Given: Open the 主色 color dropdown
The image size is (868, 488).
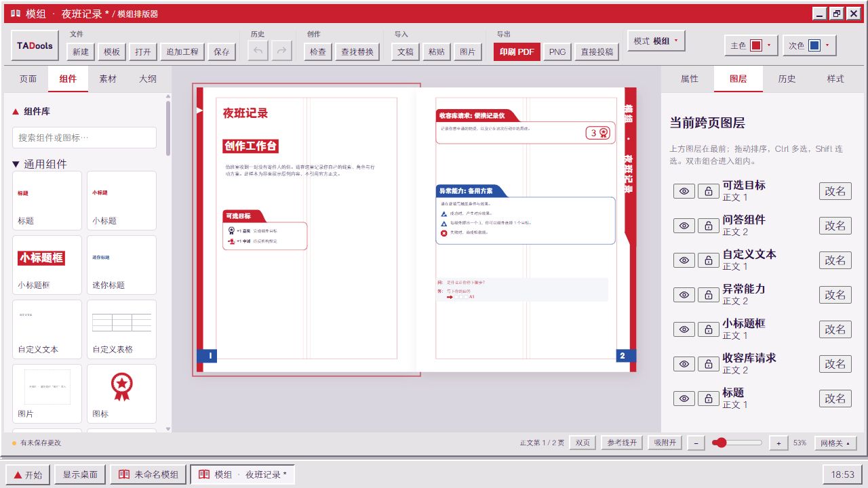Looking at the screenshot, I should (751, 45).
